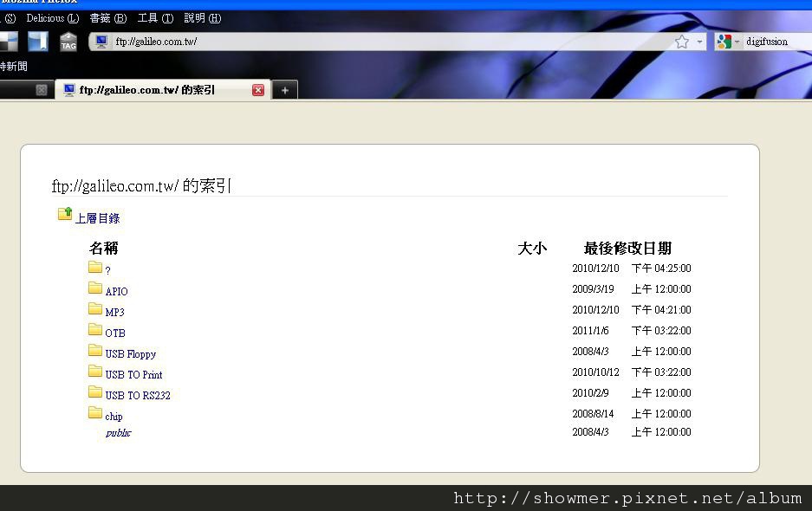Screen dimensions: 812x511
Task: Click folder icon beside OTB
Action: [95, 329]
